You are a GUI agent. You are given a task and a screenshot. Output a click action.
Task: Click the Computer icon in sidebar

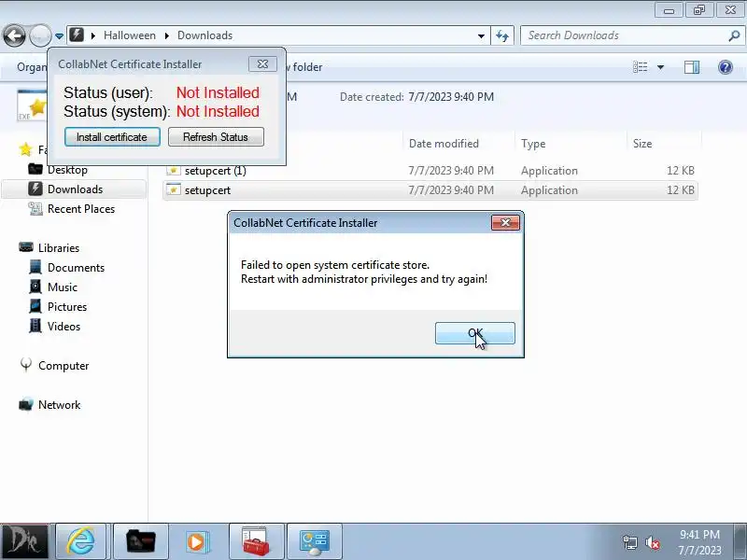(x=26, y=365)
